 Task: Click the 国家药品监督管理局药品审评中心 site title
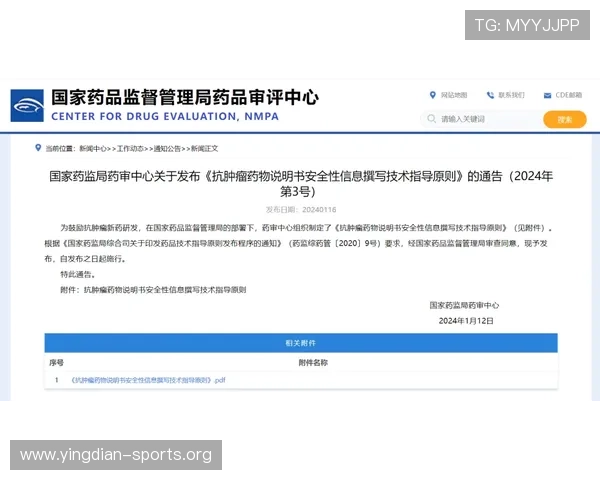(x=185, y=97)
